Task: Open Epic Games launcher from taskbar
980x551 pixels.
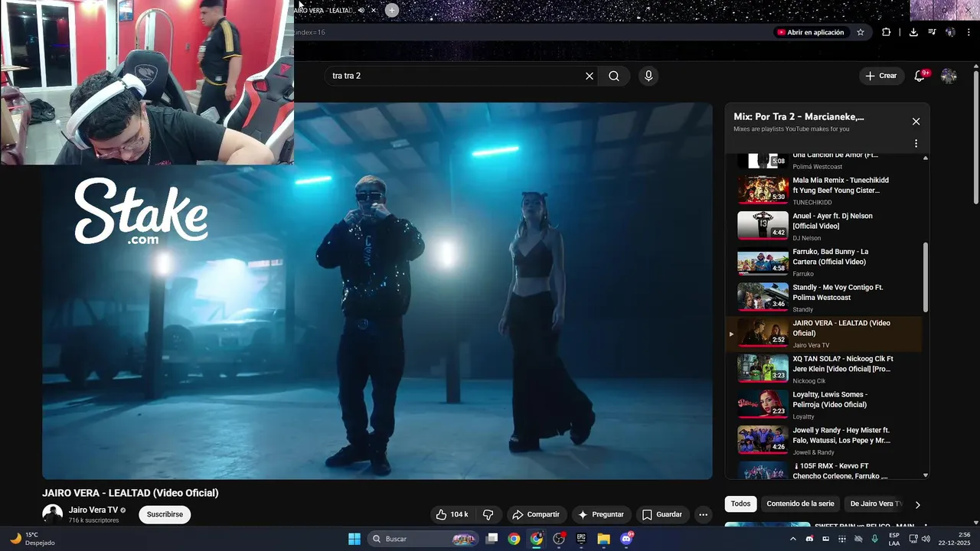Action: tap(581, 539)
